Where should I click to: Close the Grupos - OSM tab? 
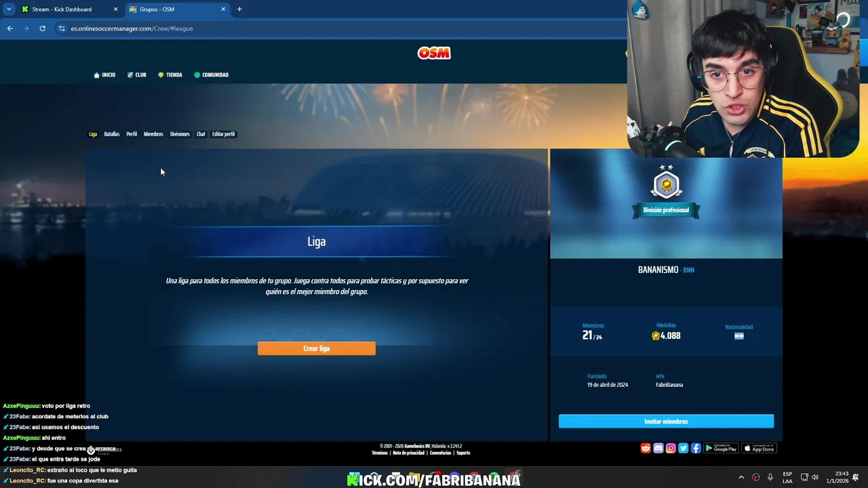[223, 9]
